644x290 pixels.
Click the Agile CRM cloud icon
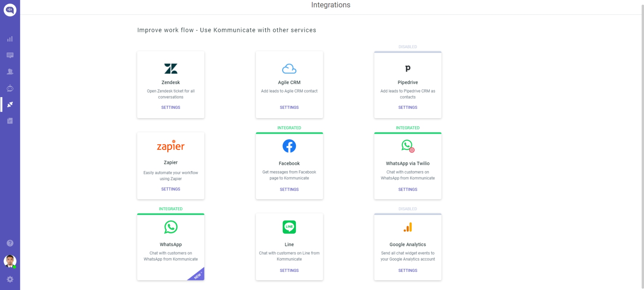point(289,69)
